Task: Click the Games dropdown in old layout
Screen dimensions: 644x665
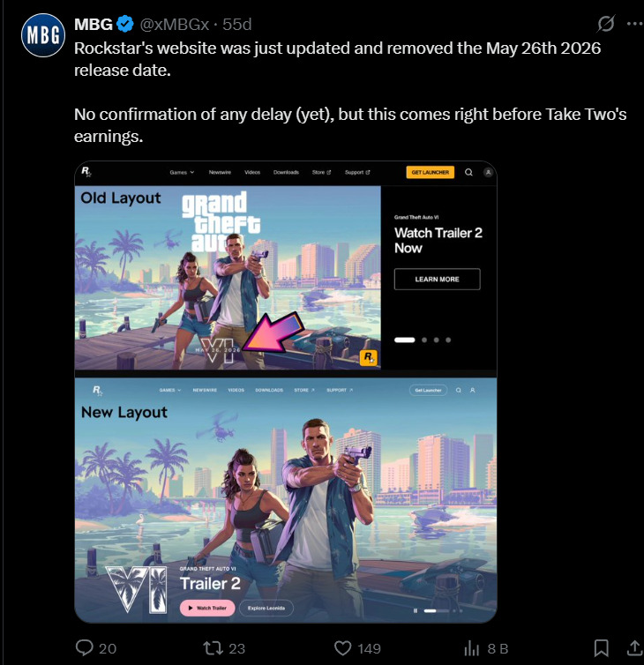Action: click(183, 173)
